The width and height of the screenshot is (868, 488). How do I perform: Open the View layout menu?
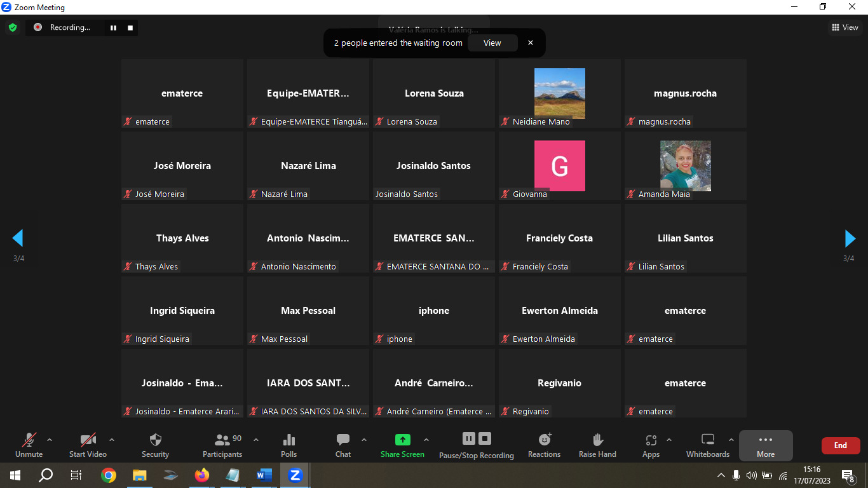(x=844, y=27)
